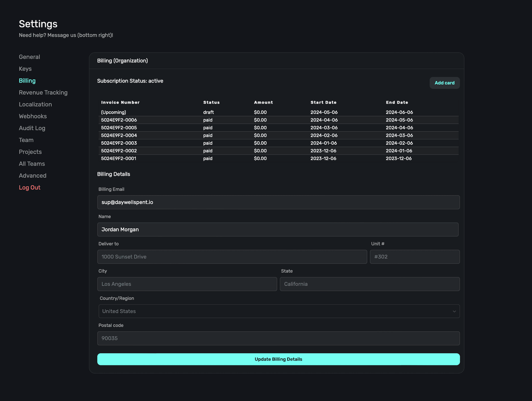Viewport: 532px width, 401px height.
Task: Open the General settings section
Action: pyautogui.click(x=29, y=57)
